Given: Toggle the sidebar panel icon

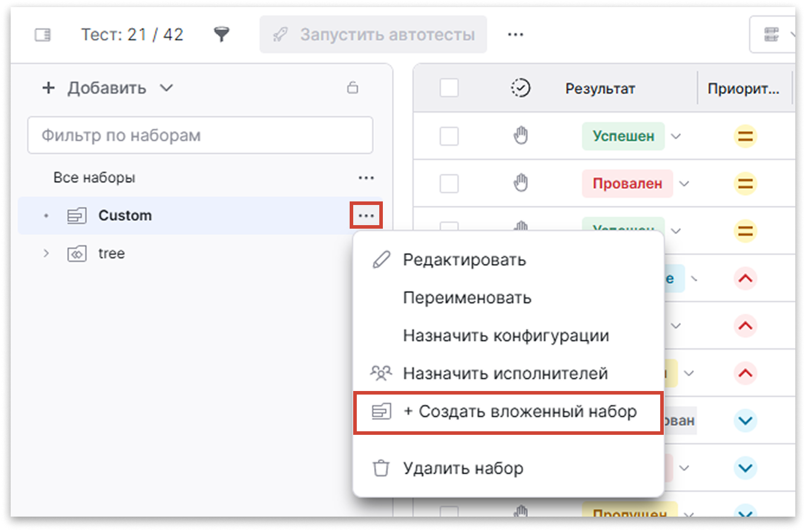Looking at the screenshot, I should (x=43, y=35).
